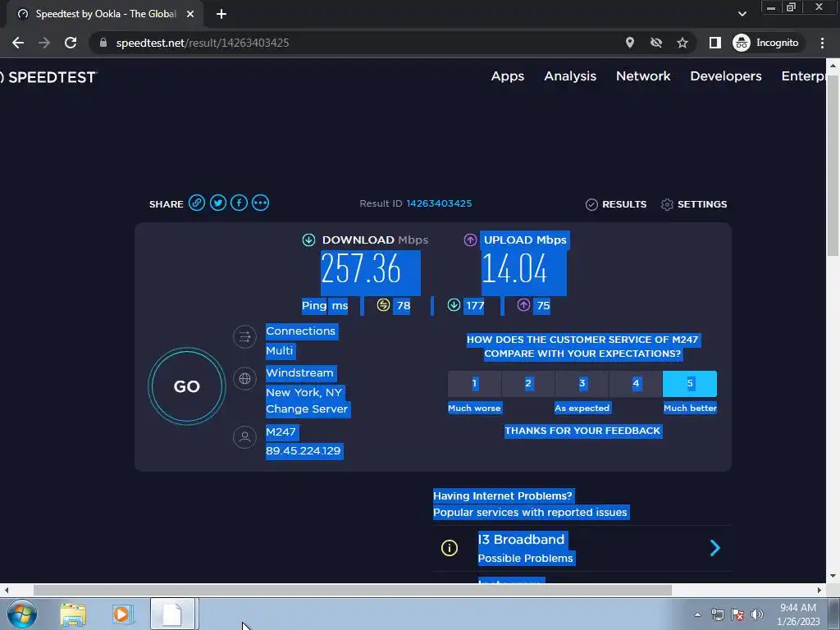
Task: Click the server globe icon
Action: [x=244, y=379]
